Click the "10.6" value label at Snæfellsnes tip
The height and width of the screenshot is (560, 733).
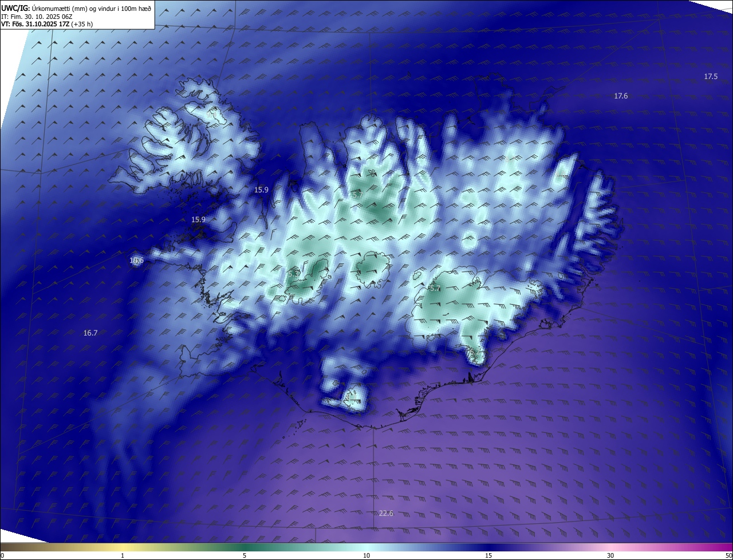(x=137, y=261)
